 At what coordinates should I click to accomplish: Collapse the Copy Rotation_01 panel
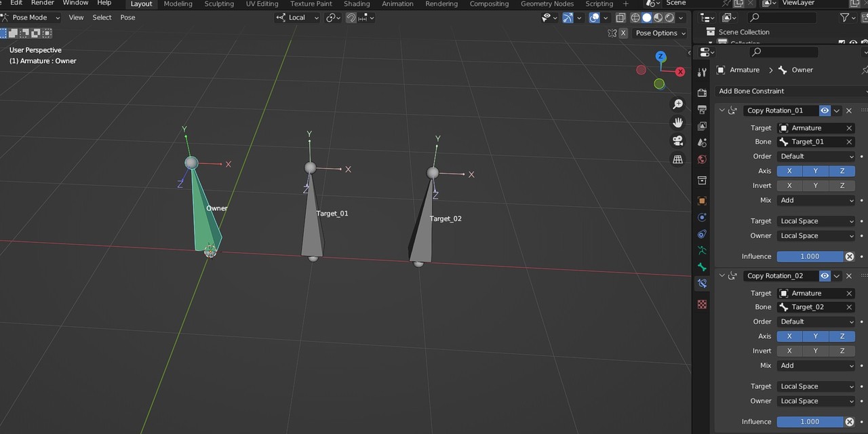(x=722, y=111)
